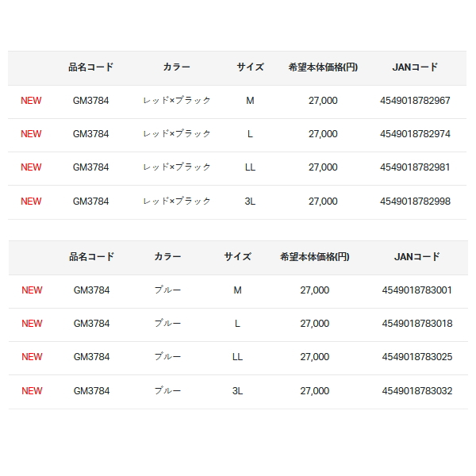
Task: Click the JAN code 4549018783025
Action: [416, 357]
